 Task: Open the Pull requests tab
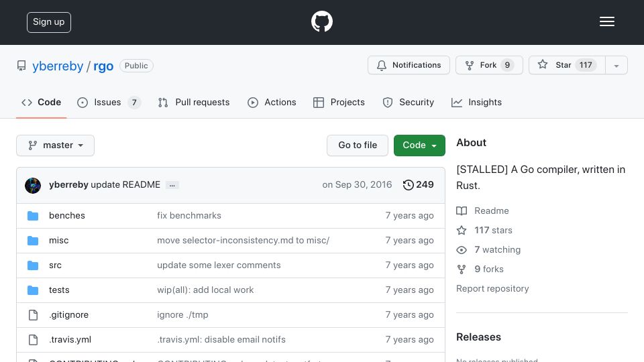pyautogui.click(x=194, y=102)
